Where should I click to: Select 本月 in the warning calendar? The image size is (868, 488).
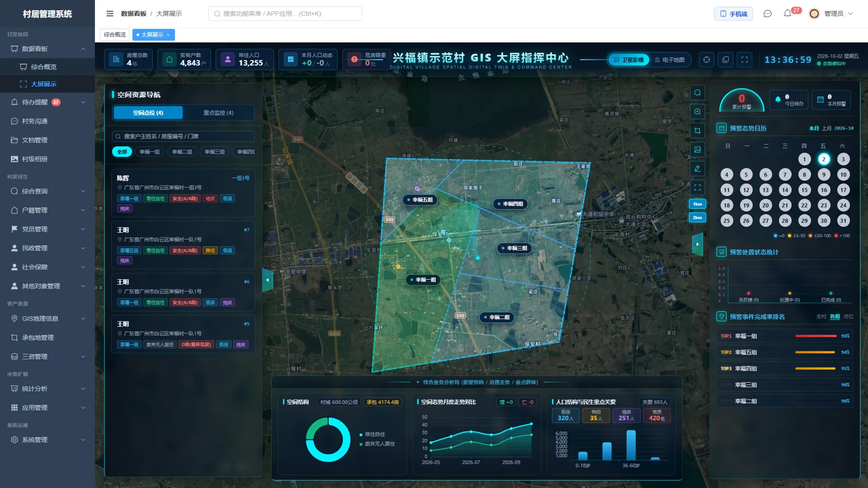[x=814, y=129]
